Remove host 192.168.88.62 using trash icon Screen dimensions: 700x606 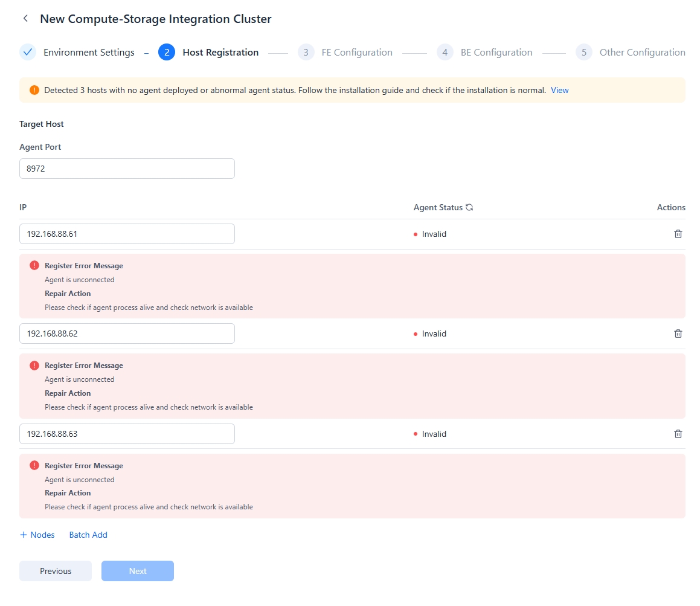(x=678, y=333)
